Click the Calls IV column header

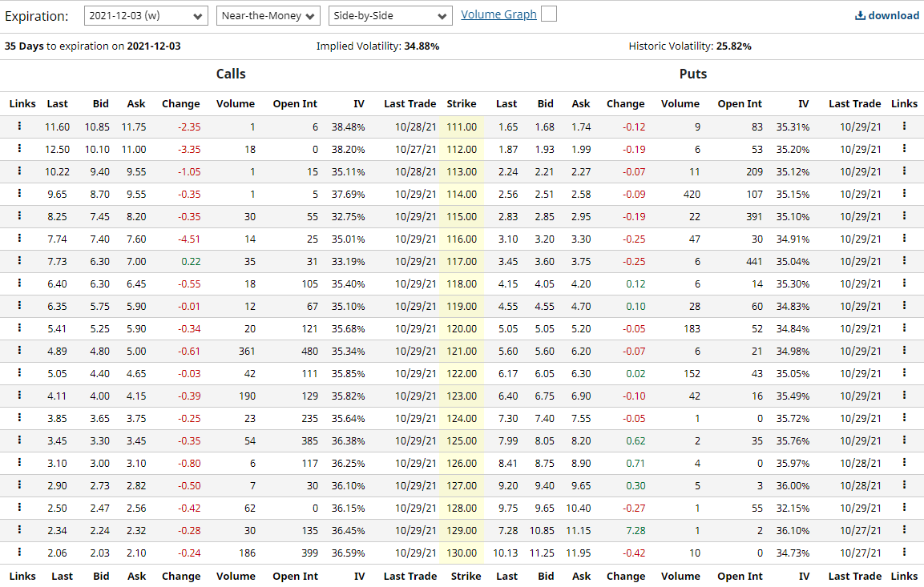tap(359, 103)
